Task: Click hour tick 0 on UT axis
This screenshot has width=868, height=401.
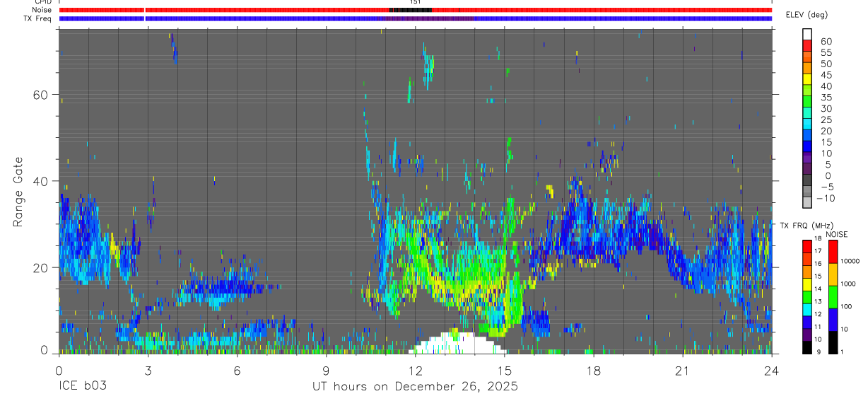Action: pyautogui.click(x=59, y=370)
